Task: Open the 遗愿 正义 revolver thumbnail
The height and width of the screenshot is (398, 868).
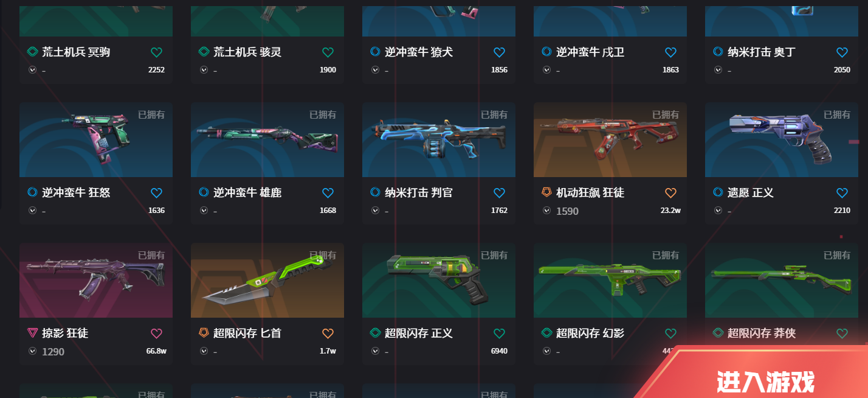Action: [x=782, y=139]
